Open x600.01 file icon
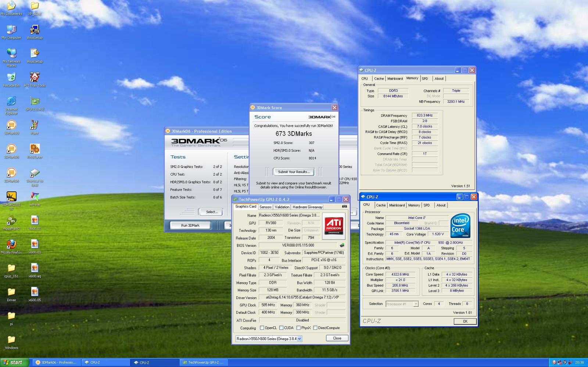 point(35,223)
